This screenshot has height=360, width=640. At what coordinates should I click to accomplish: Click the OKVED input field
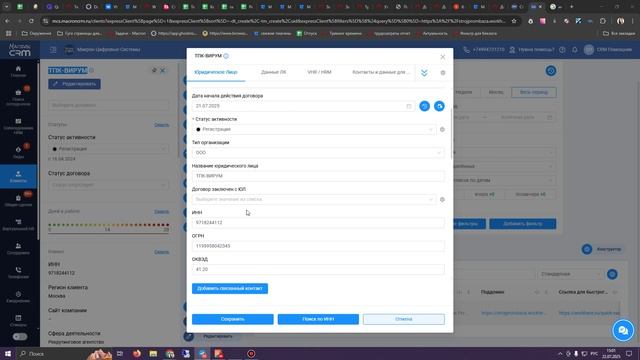tap(318, 269)
